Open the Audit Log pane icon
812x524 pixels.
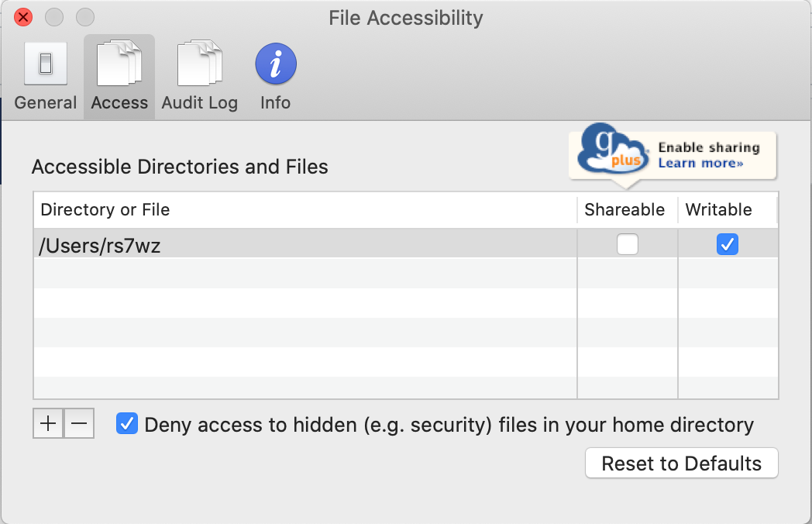coord(199,64)
